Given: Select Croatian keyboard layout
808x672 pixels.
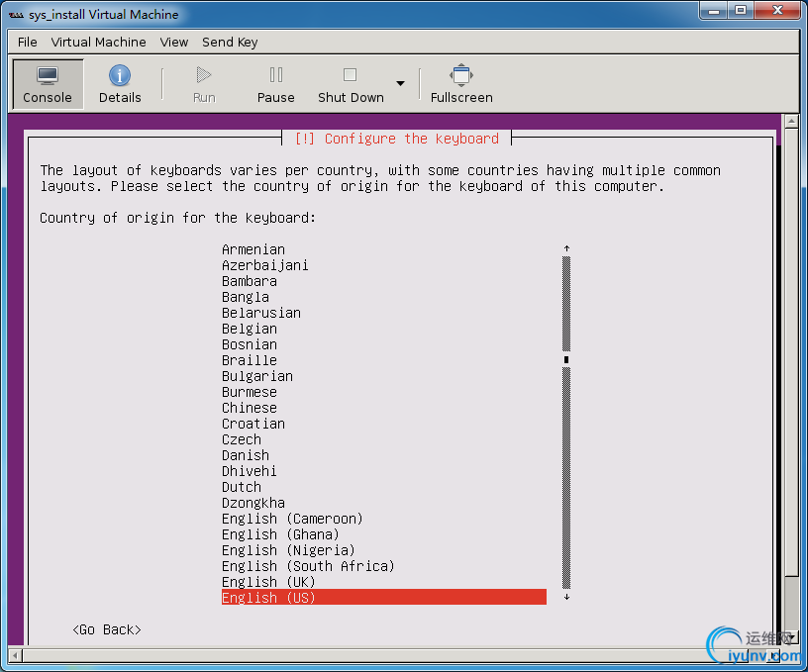Looking at the screenshot, I should pyautogui.click(x=253, y=424).
